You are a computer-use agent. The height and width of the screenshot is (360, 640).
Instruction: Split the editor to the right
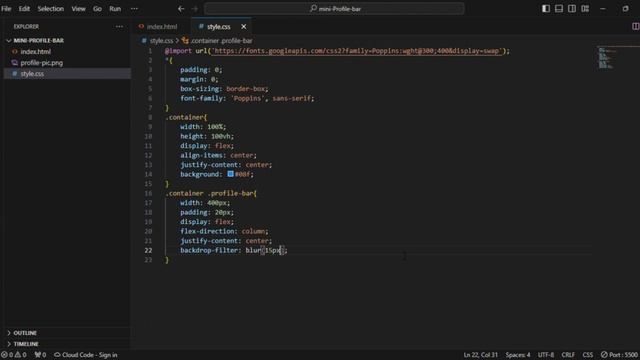coord(635,27)
